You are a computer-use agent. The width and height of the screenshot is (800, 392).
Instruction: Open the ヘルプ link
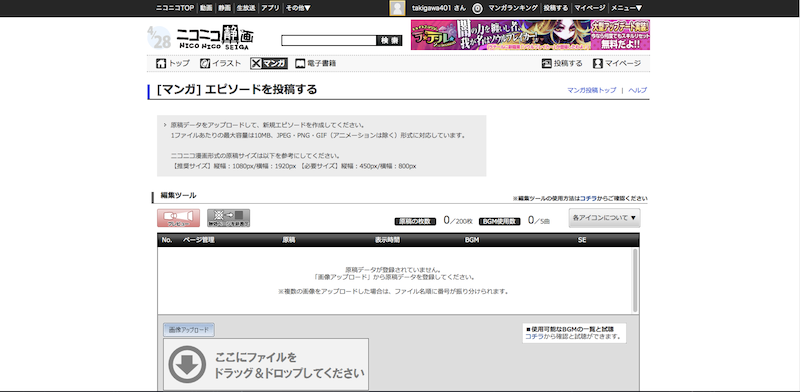pyautogui.click(x=638, y=90)
